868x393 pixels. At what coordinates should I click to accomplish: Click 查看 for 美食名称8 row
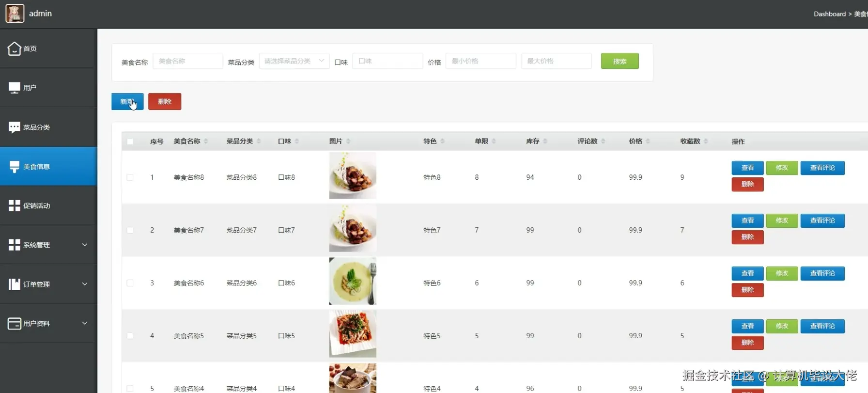click(x=747, y=168)
